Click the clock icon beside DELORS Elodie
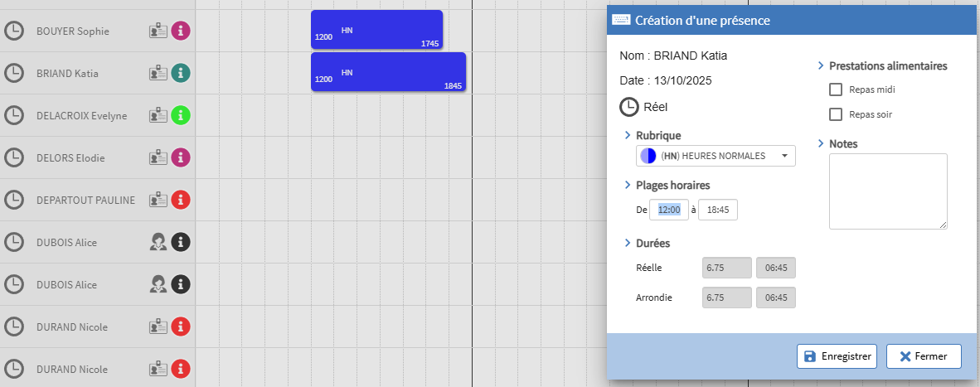Image resolution: width=980 pixels, height=387 pixels. coord(13,157)
